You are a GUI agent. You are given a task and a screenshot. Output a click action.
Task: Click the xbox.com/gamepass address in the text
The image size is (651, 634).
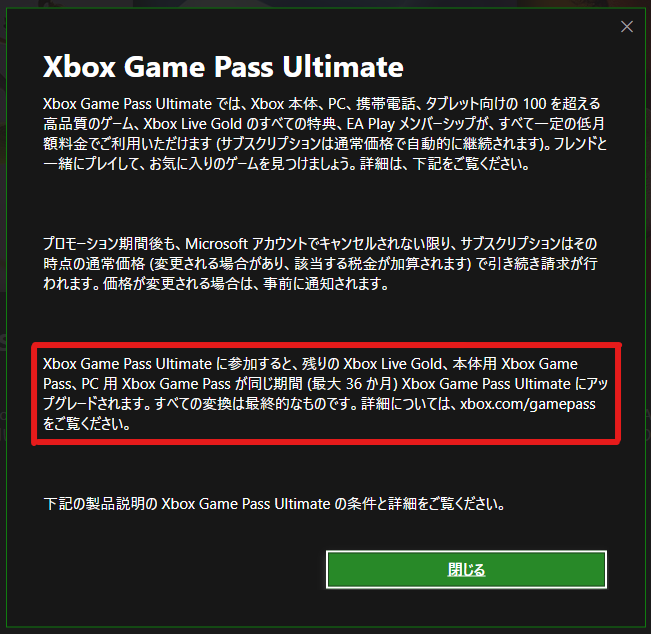pos(528,404)
